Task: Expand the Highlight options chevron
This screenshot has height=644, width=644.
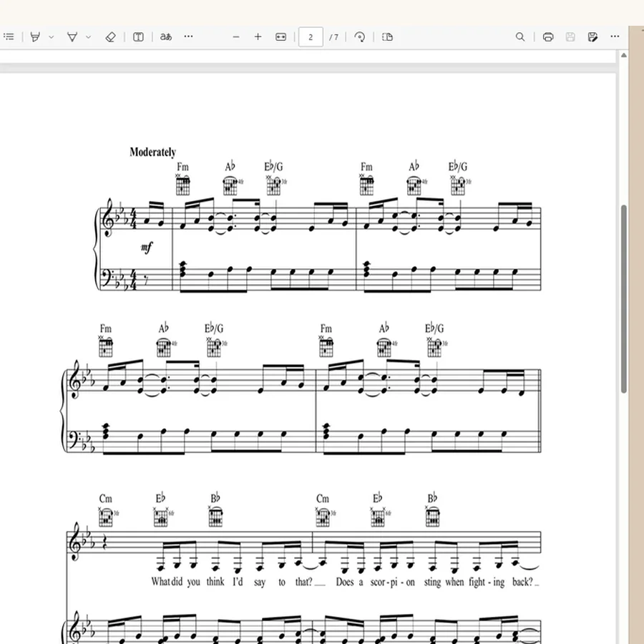Action: coord(88,37)
